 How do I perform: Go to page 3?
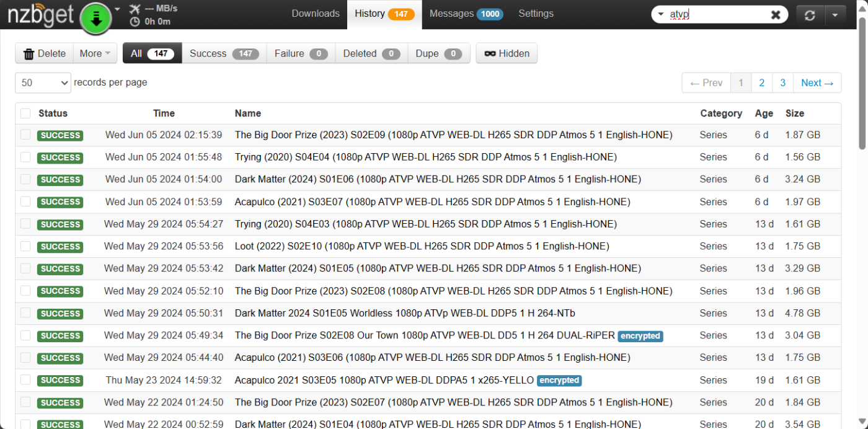tap(783, 82)
